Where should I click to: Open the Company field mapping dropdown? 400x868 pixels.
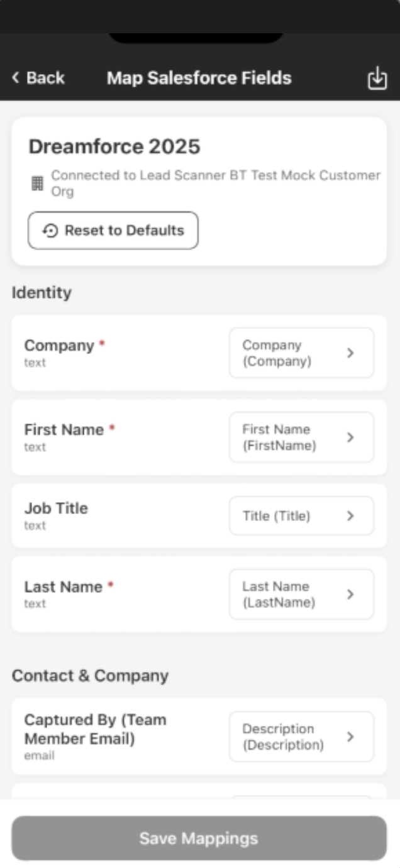pos(301,353)
